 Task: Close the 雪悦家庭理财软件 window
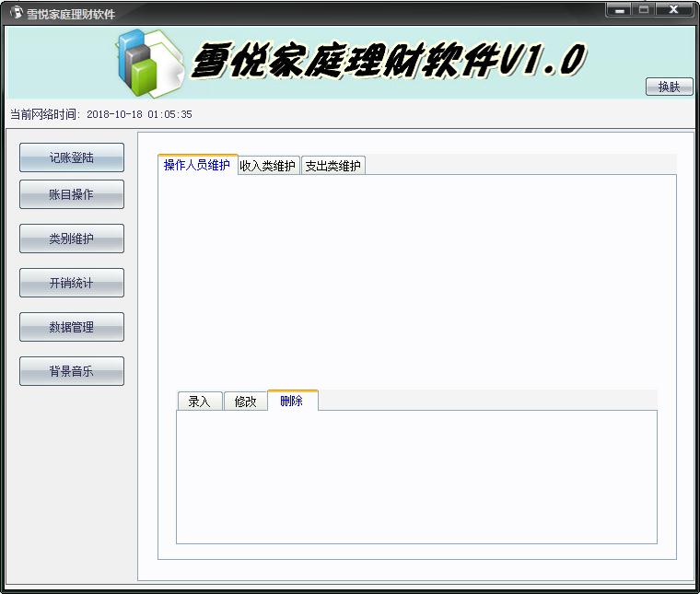pyautogui.click(x=674, y=10)
